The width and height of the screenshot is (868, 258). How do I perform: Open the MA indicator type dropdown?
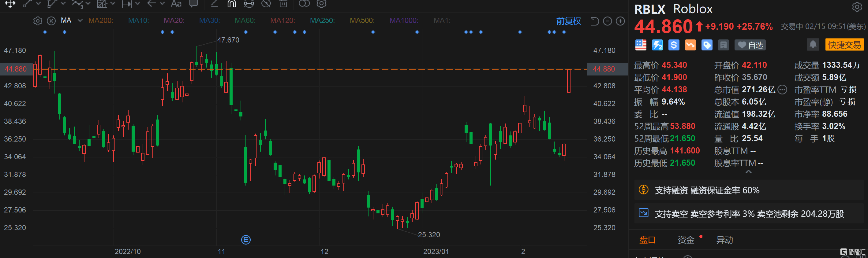[x=80, y=20]
